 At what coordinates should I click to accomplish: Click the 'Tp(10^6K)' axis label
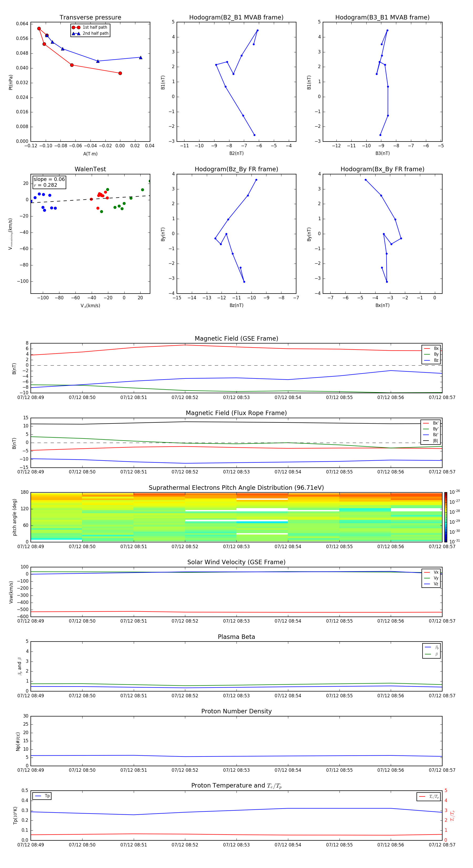(15, 815)
